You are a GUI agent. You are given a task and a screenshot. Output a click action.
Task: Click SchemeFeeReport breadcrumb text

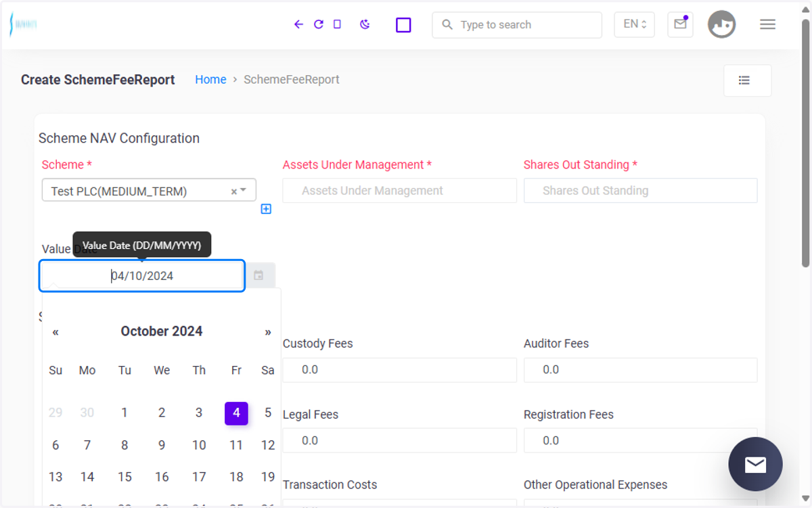pos(292,80)
